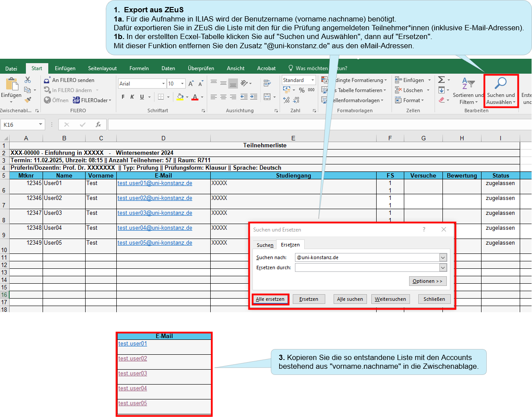Open test.user01@uni-konstanz.de email link
Viewport: 532px width, 417px height.
(x=155, y=183)
